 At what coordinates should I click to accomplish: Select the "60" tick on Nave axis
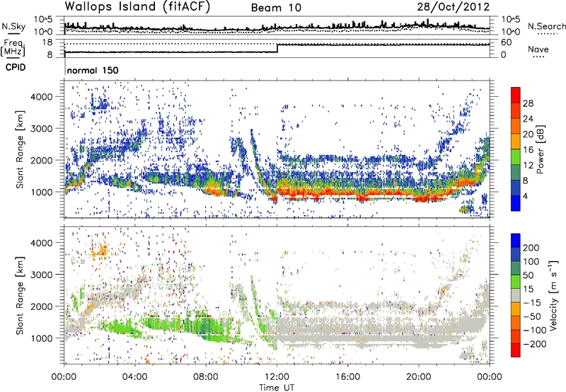click(x=506, y=42)
